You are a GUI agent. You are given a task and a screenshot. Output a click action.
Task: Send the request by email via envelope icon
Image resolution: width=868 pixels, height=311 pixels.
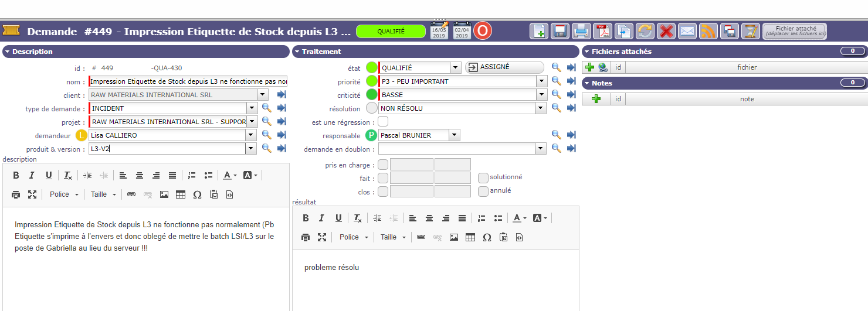pyautogui.click(x=687, y=31)
